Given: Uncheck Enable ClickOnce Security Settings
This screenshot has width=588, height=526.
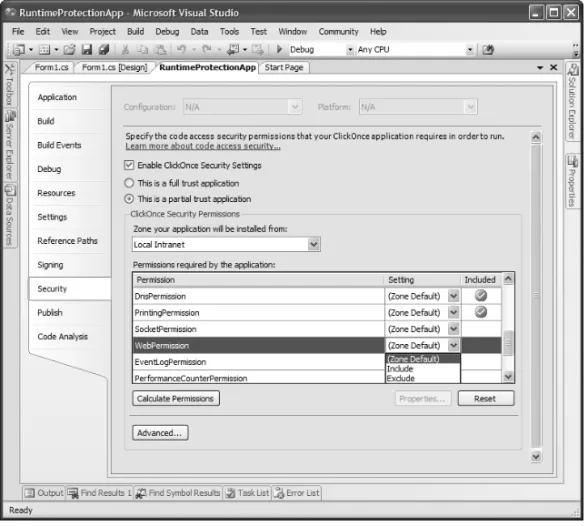Looking at the screenshot, I should [129, 165].
